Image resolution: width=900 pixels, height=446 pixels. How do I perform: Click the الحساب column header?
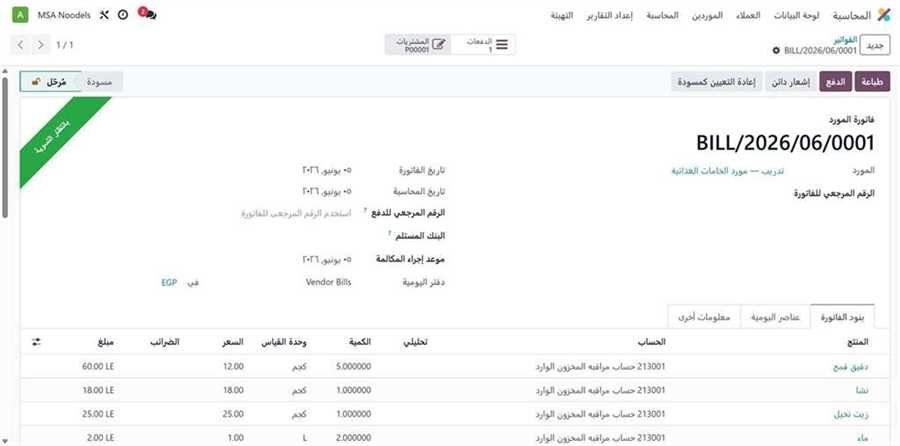[x=652, y=342]
